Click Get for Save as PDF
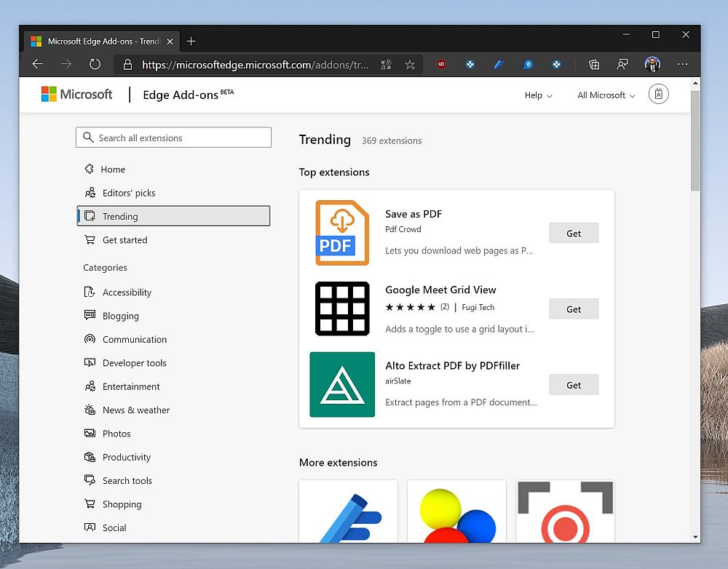The width and height of the screenshot is (728, 569). tap(574, 234)
